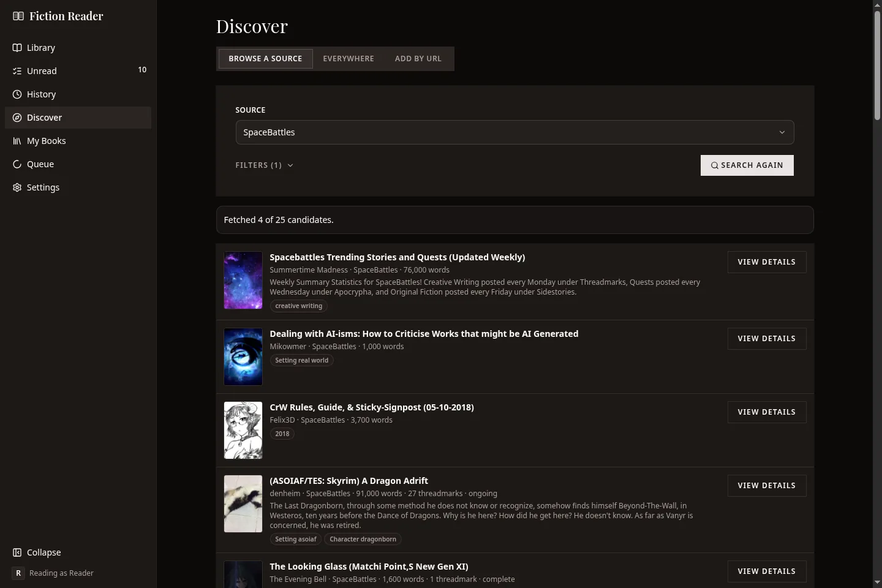Click 'Summertime Madness · SpaceBattles · 76,000 words' line
The height and width of the screenshot is (588, 882).
(x=360, y=270)
